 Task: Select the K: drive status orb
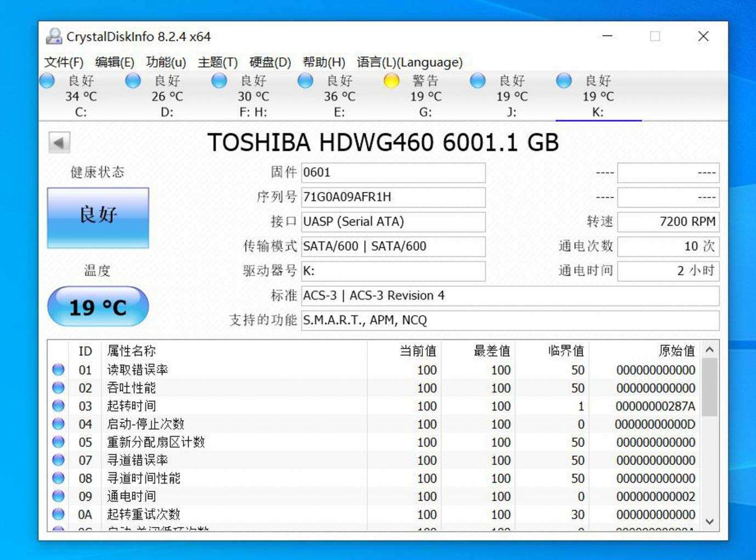[564, 81]
